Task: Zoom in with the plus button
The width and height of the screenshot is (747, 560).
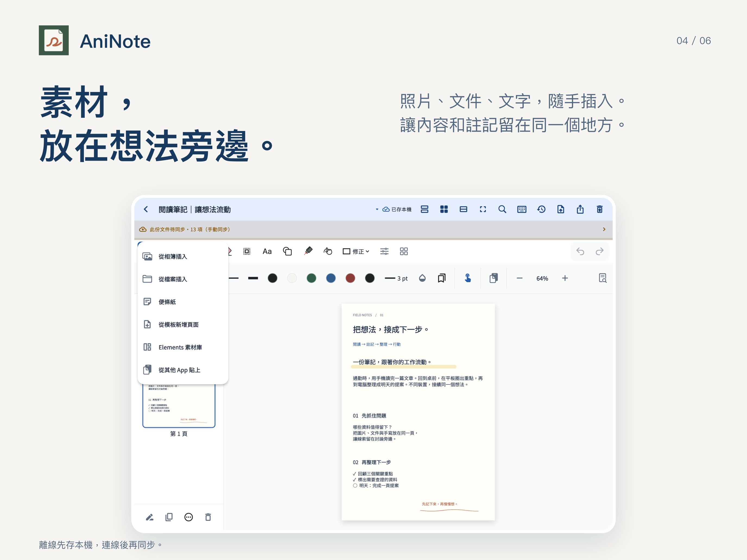Action: (x=565, y=278)
